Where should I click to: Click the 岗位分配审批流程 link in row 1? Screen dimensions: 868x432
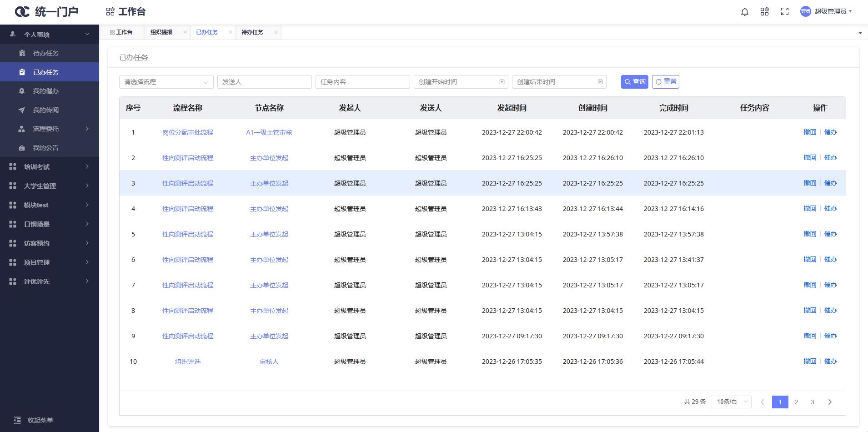(187, 132)
